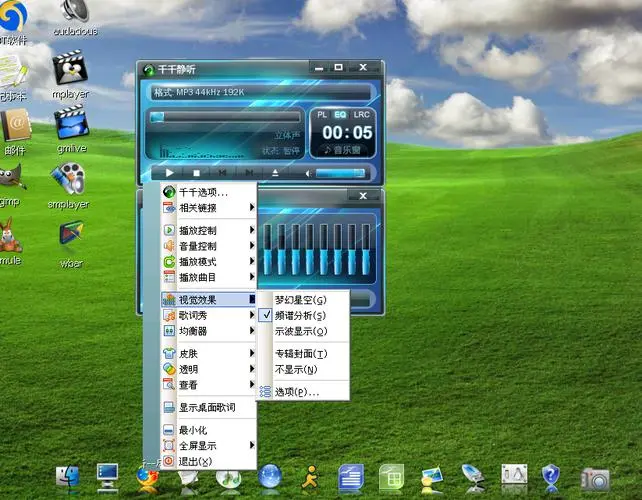
Task: Click 退出 to exit the player
Action: pyautogui.click(x=194, y=461)
